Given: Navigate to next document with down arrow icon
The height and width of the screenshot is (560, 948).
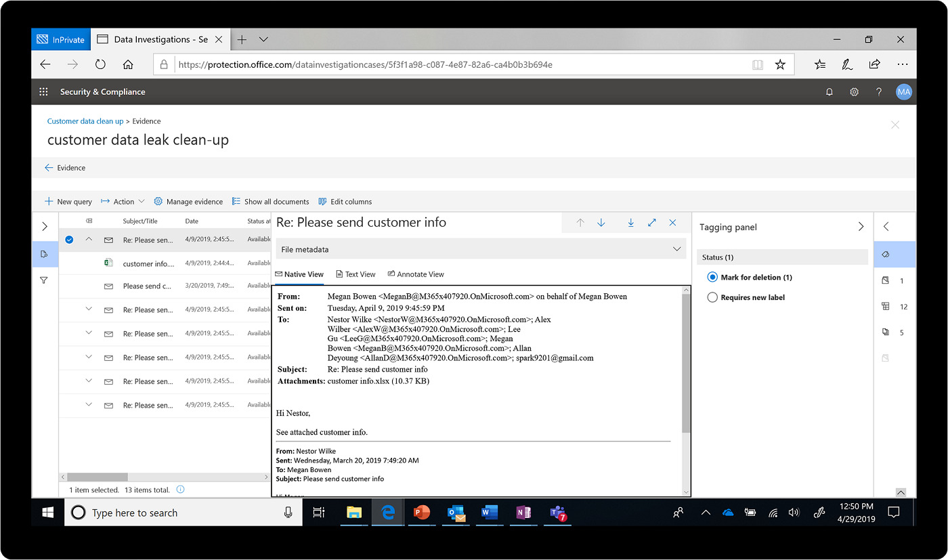Looking at the screenshot, I should (x=601, y=222).
